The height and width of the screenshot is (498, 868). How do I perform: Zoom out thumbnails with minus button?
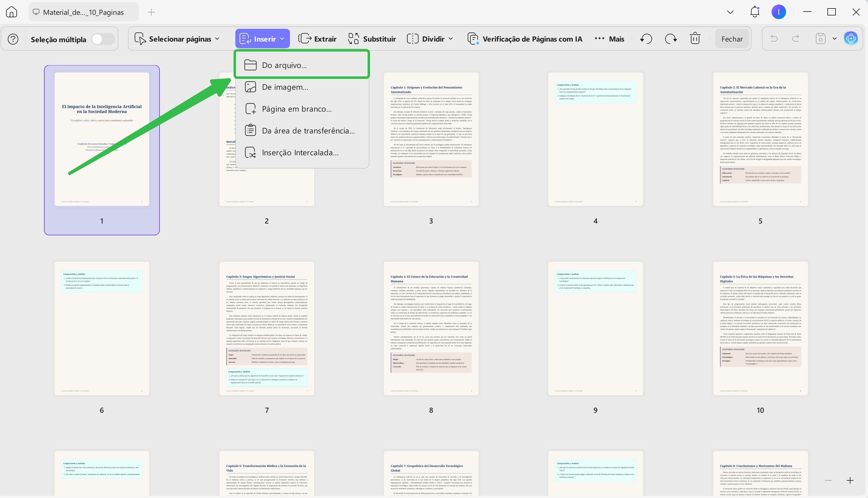pyautogui.click(x=828, y=480)
